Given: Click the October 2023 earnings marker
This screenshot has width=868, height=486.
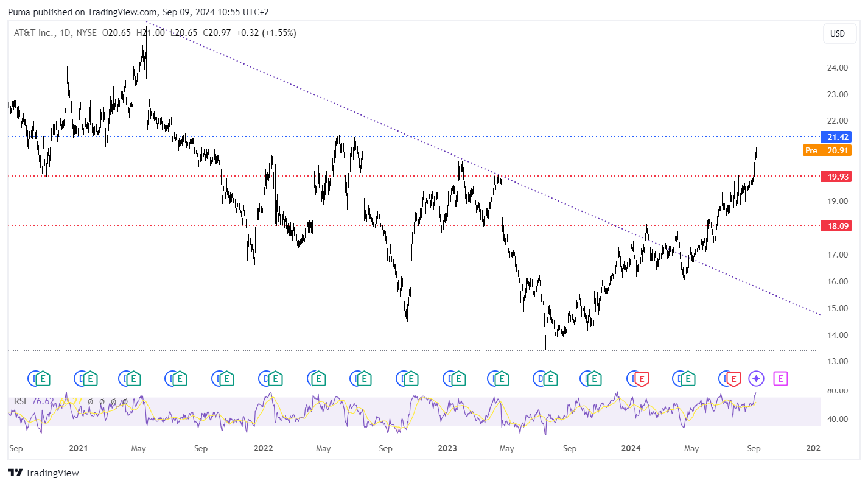Looking at the screenshot, I should click(x=595, y=379).
